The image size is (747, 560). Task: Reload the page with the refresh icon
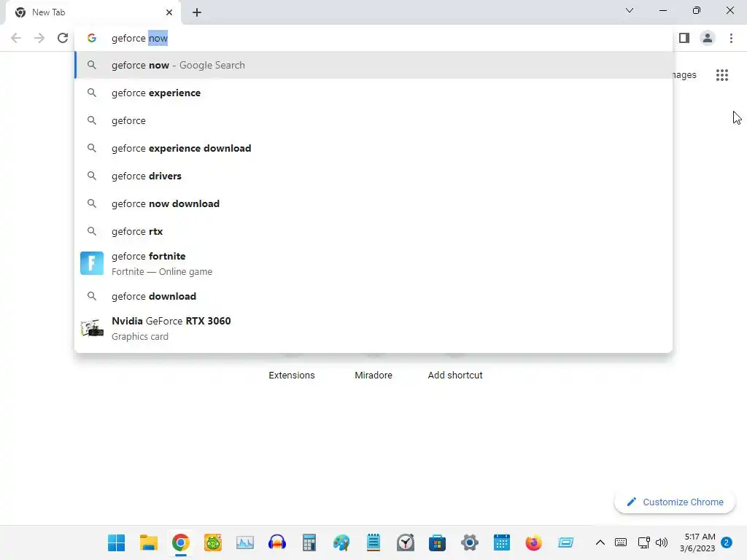63,38
